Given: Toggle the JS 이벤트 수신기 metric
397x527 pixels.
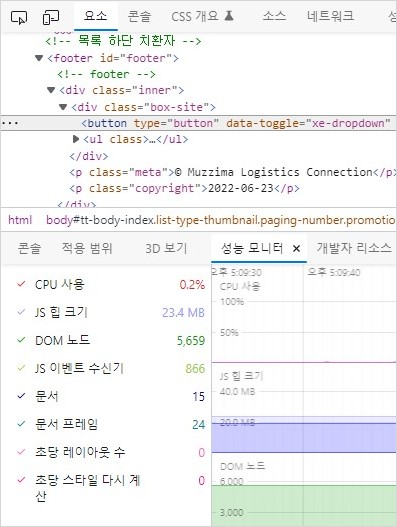Looking at the screenshot, I should tap(21, 368).
